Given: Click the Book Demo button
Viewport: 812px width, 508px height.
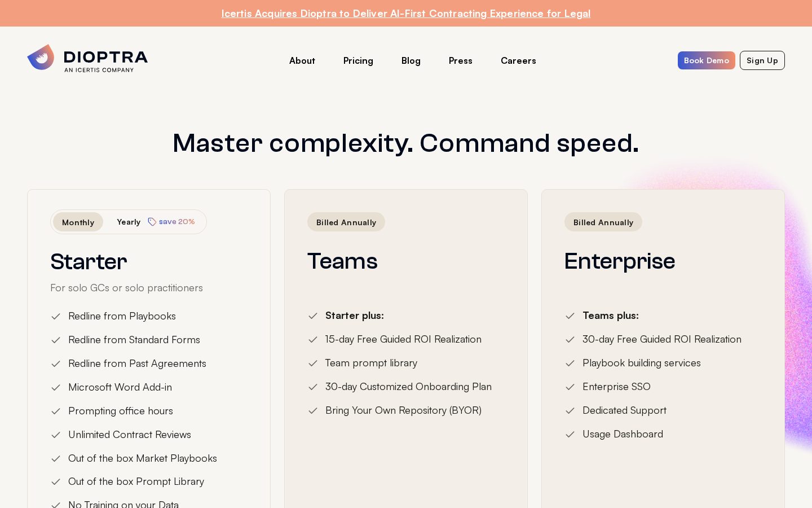Looking at the screenshot, I should [707, 60].
